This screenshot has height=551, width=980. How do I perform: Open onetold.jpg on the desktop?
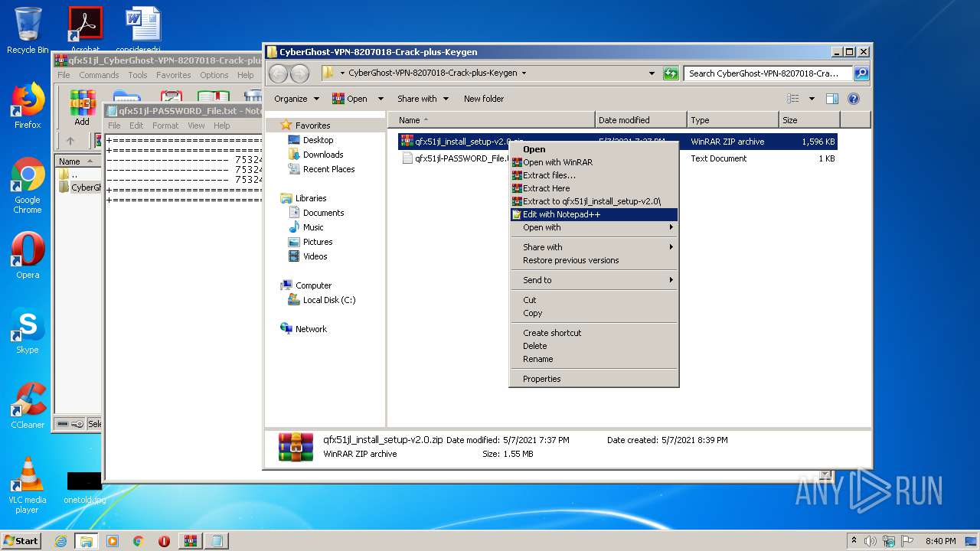click(84, 487)
